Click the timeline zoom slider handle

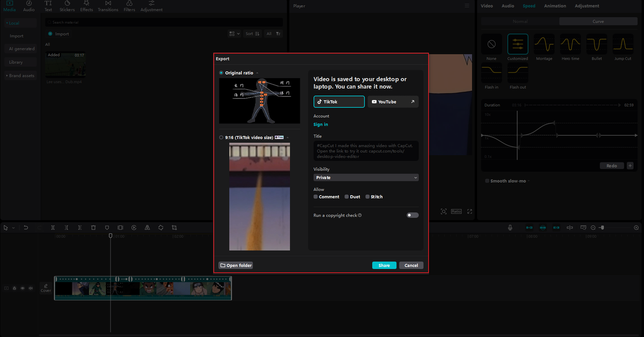[x=602, y=228]
